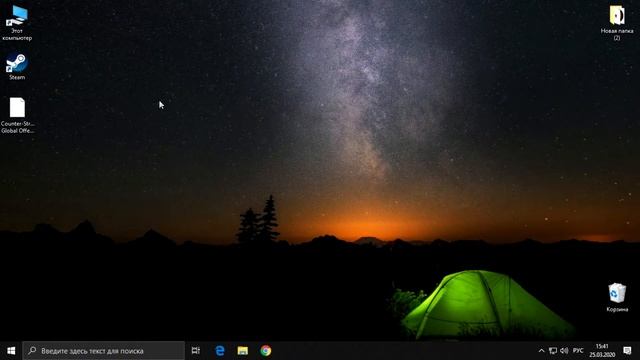Open the Windows Start menu
The image size is (640, 360).
coord(11,351)
